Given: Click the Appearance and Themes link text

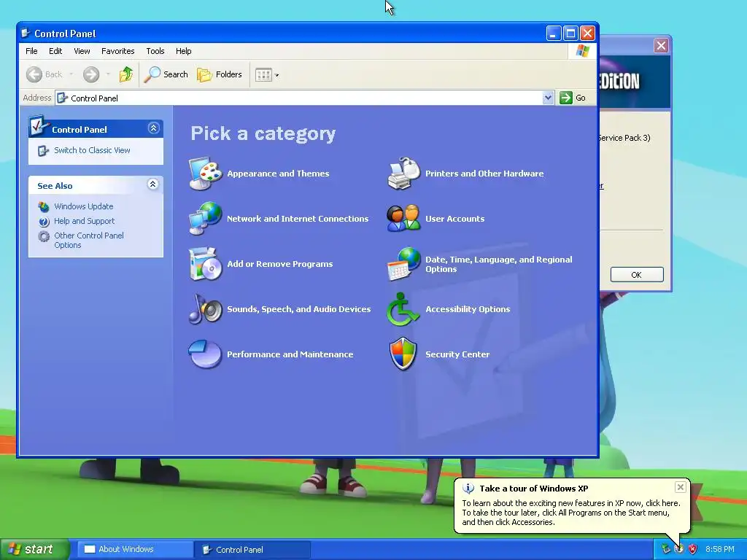Looking at the screenshot, I should tap(278, 174).
